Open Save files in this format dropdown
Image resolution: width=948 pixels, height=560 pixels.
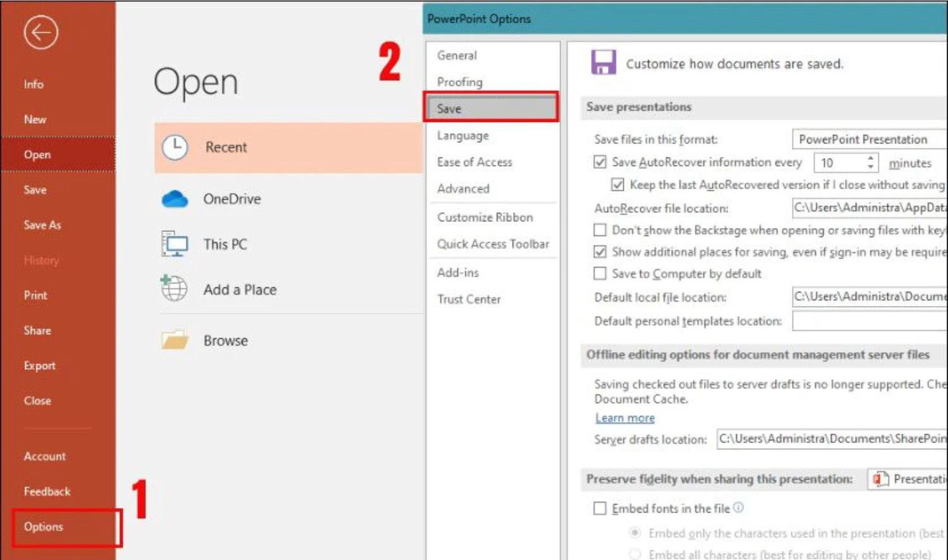click(x=870, y=139)
